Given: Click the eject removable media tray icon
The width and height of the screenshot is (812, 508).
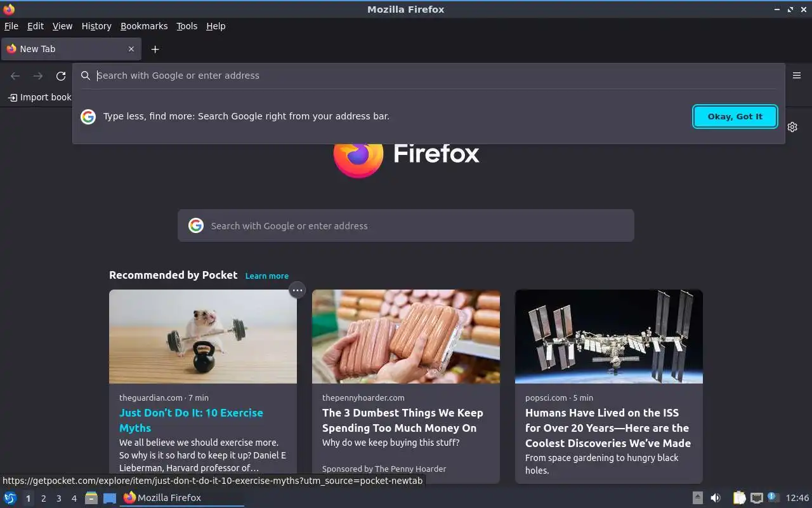Looking at the screenshot, I should coord(697,498).
